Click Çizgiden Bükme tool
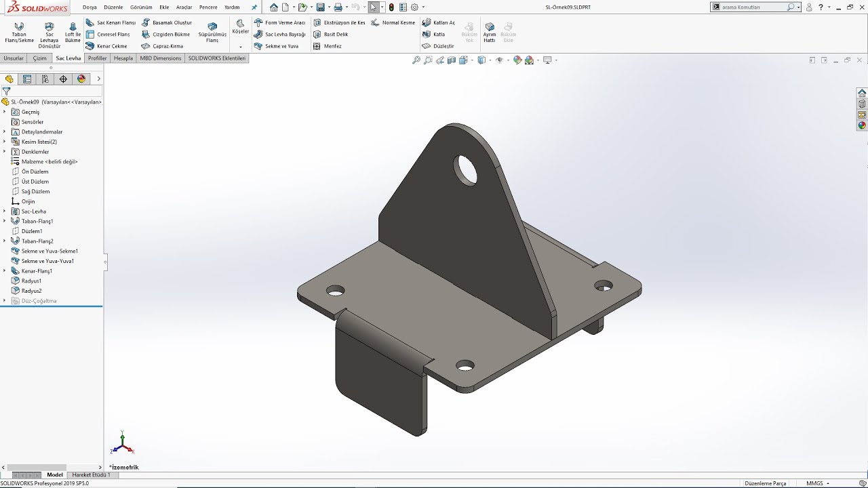 (165, 34)
